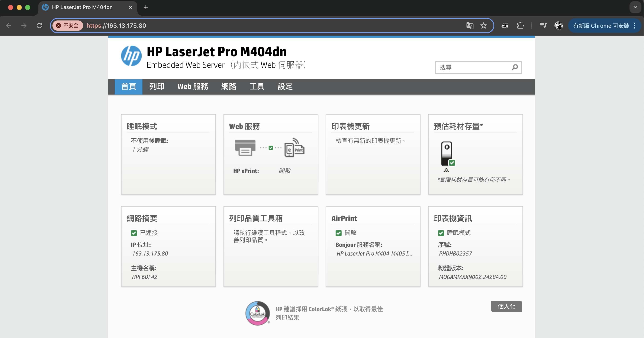This screenshot has width=644, height=338.
Task: Click the toner dots icon below cartridge
Action: point(446,170)
